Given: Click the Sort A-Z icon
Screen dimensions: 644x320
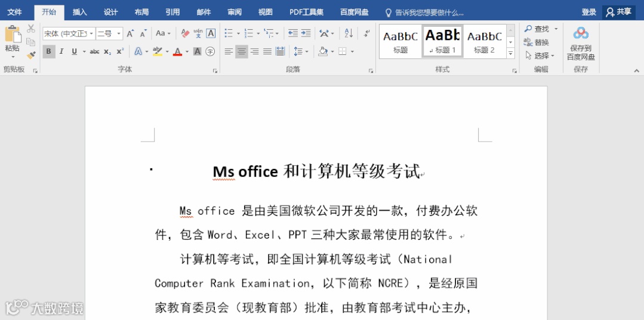Looking at the screenshot, I should 349,33.
